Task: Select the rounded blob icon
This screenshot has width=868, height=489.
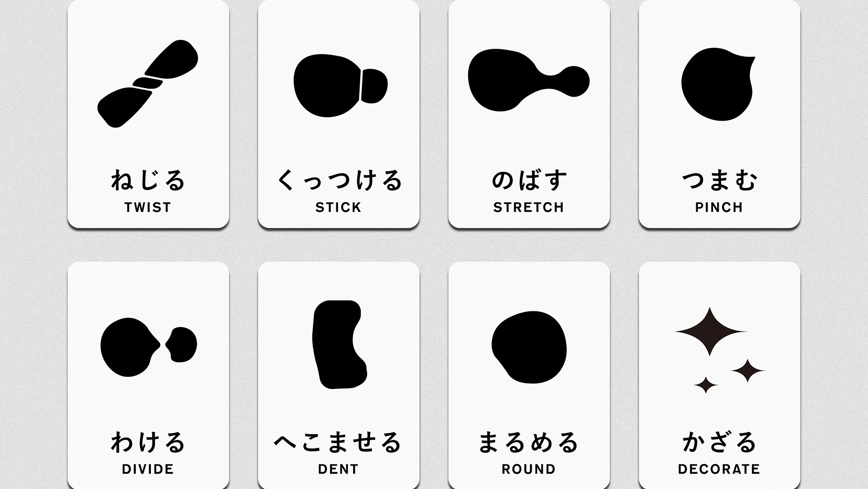Action: 529,347
